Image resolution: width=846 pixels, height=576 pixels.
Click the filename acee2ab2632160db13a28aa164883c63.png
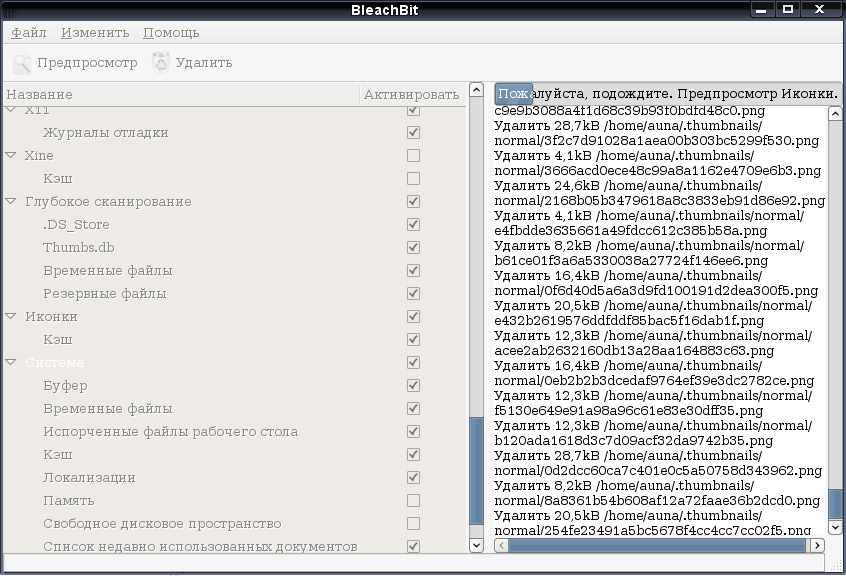click(634, 351)
